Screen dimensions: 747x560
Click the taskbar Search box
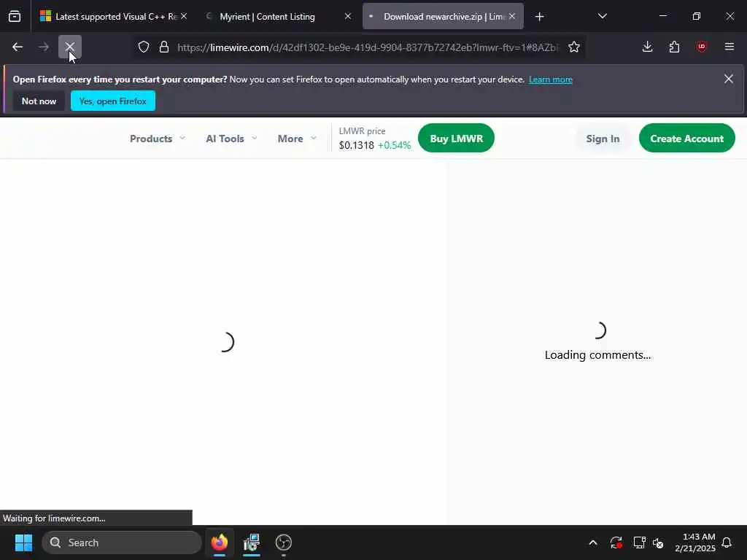[x=122, y=542]
